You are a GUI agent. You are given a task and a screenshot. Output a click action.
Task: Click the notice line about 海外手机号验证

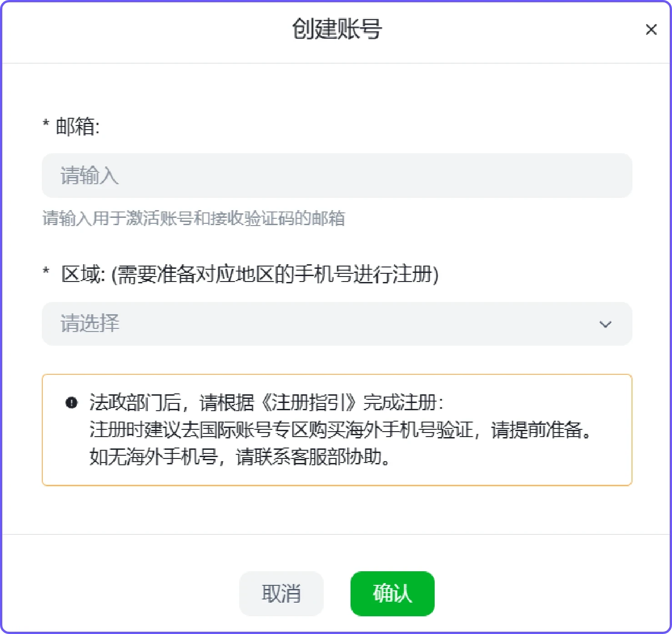tap(341, 430)
